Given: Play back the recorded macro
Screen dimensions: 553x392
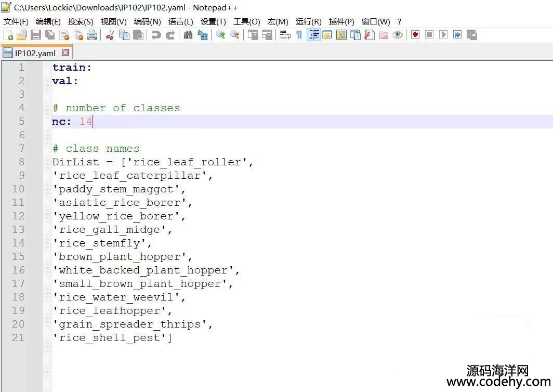Looking at the screenshot, I should (x=443, y=35).
